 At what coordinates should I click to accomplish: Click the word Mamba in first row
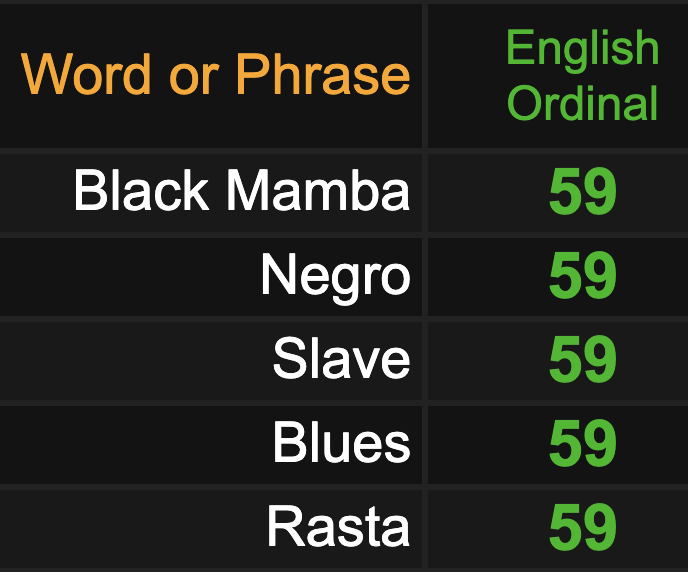318,191
